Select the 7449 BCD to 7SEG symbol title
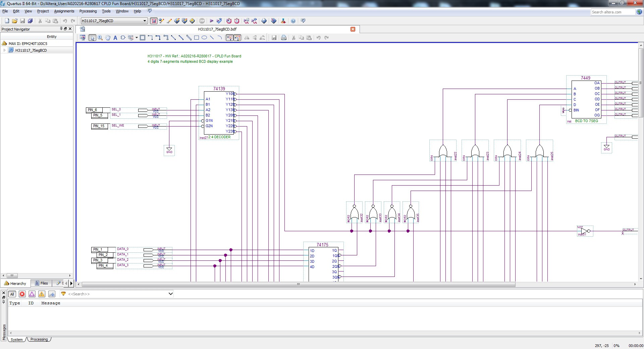Screen dimensions: 644x349 point(585,78)
